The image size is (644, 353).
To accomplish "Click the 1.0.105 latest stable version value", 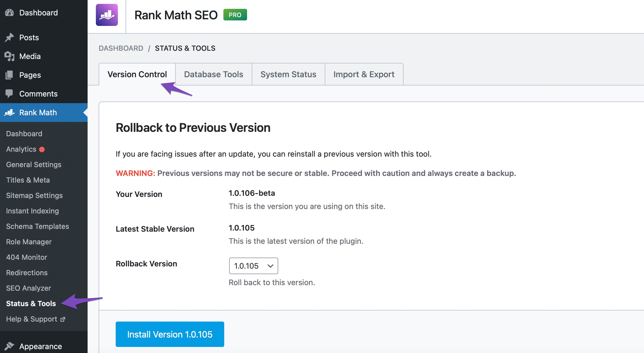I will coord(242,228).
